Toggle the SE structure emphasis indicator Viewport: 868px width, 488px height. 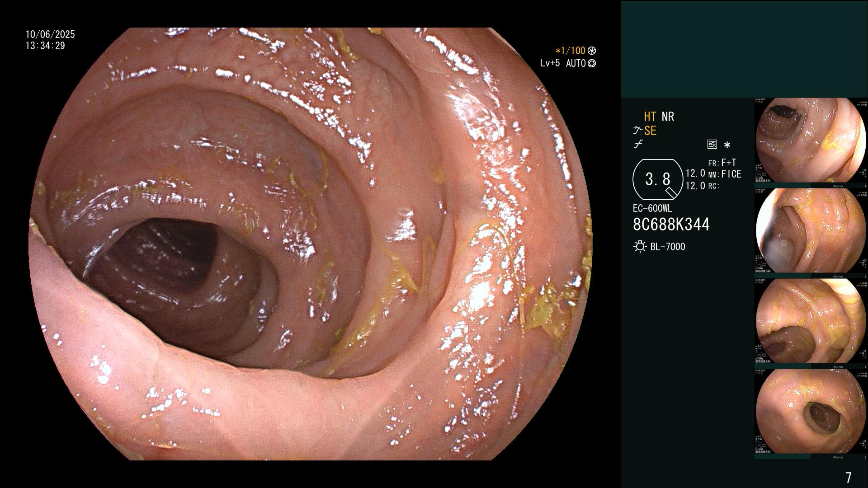click(x=650, y=131)
